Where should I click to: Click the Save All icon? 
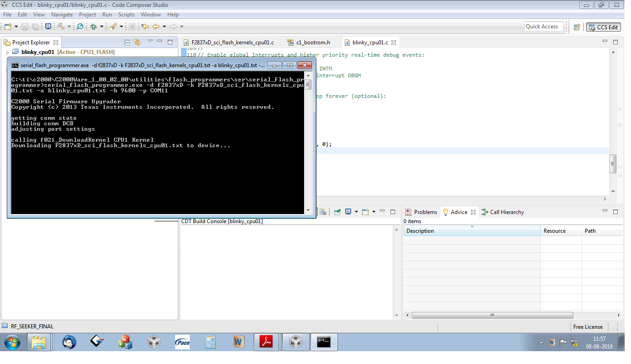click(x=36, y=27)
